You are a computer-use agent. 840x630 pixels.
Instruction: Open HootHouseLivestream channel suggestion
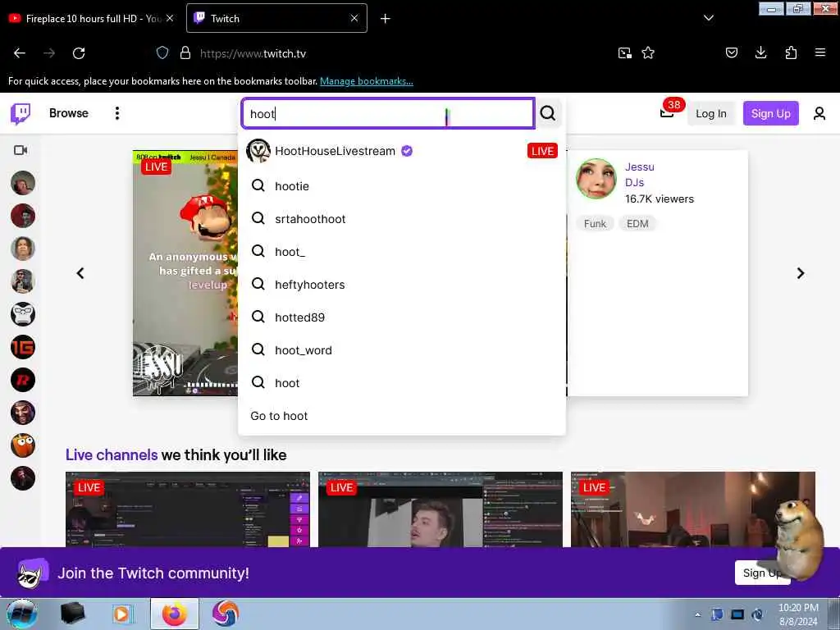402,151
